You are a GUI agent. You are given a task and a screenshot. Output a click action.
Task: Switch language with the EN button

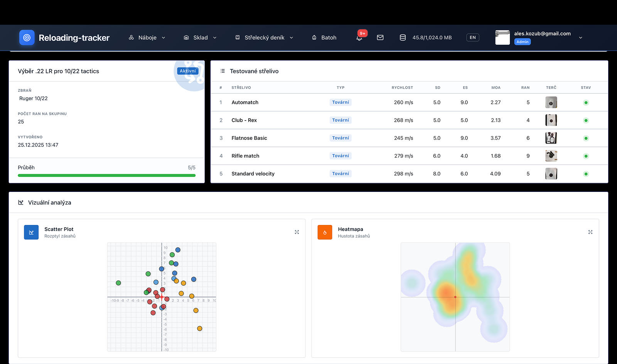[x=472, y=38]
